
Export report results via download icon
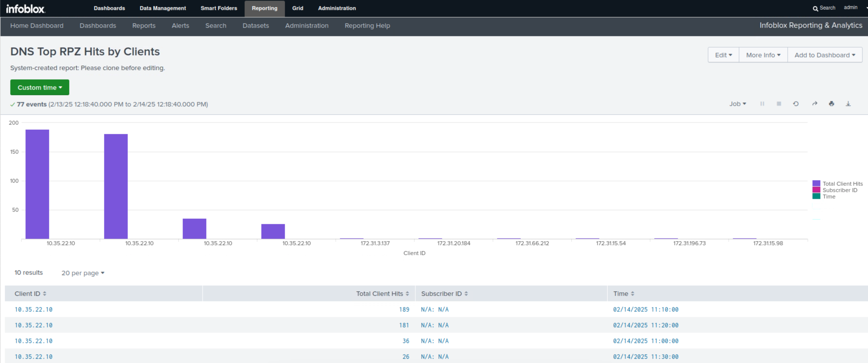[x=848, y=104]
